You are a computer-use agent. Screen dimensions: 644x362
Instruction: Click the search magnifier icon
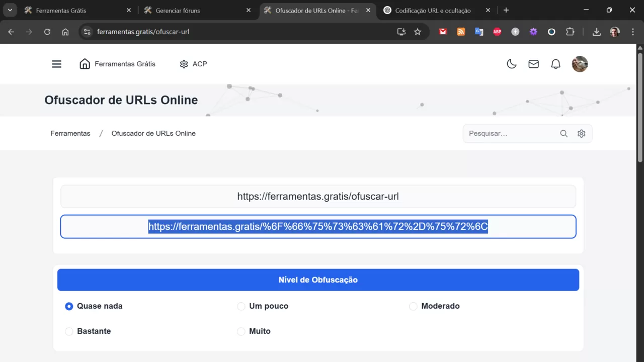564,134
